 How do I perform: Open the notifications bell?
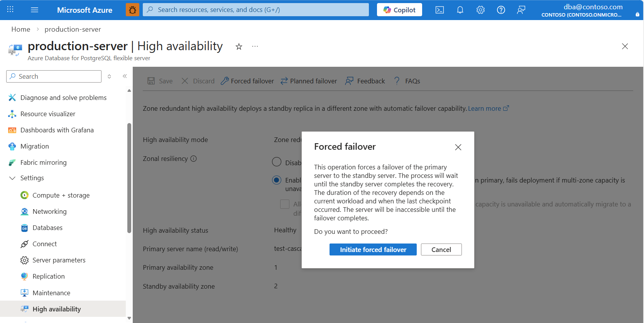[460, 10]
